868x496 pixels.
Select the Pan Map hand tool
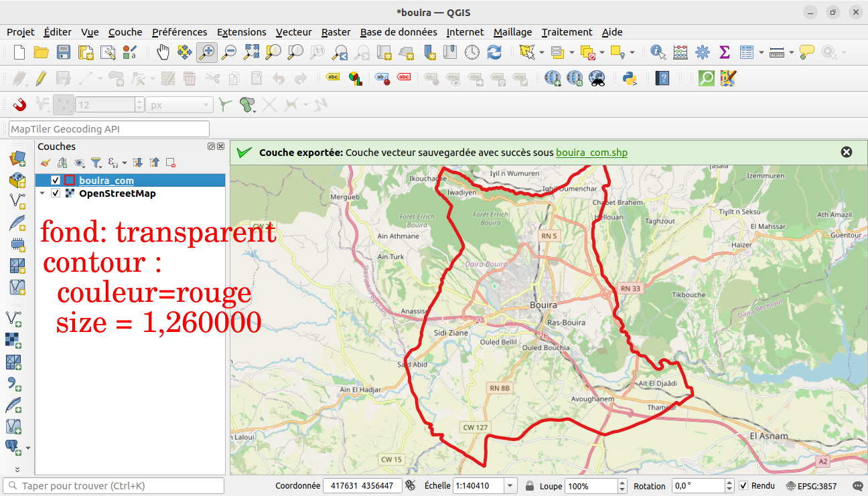tap(163, 52)
